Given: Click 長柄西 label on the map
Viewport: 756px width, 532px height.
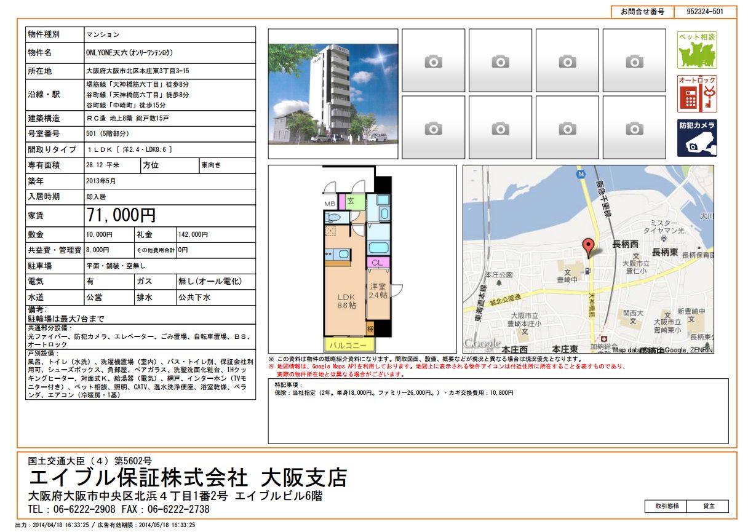Looking at the screenshot, I should pos(626,244).
